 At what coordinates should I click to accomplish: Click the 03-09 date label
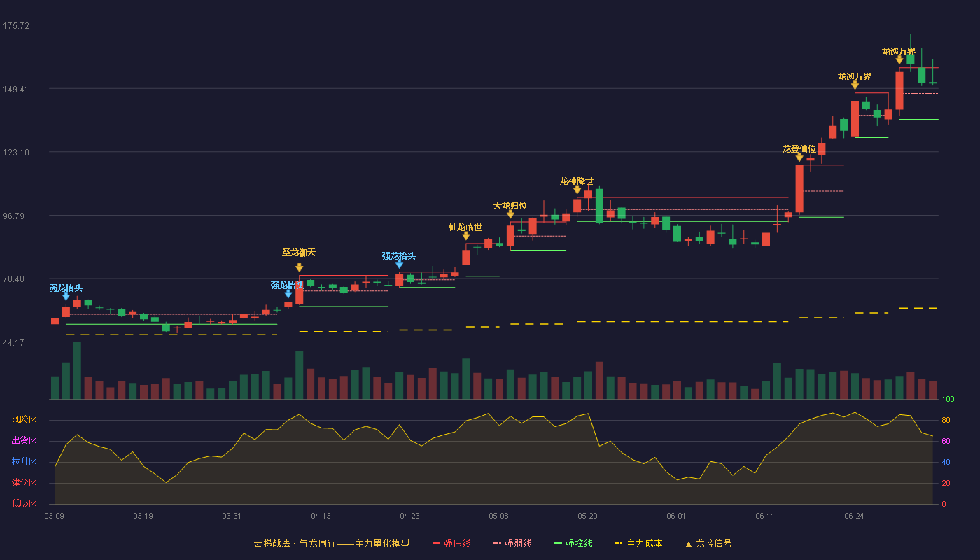55,516
